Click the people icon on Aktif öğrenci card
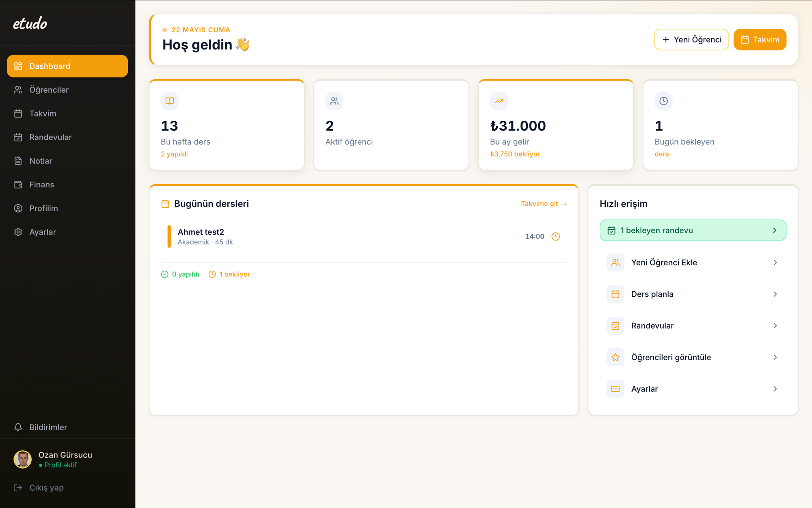 point(334,101)
